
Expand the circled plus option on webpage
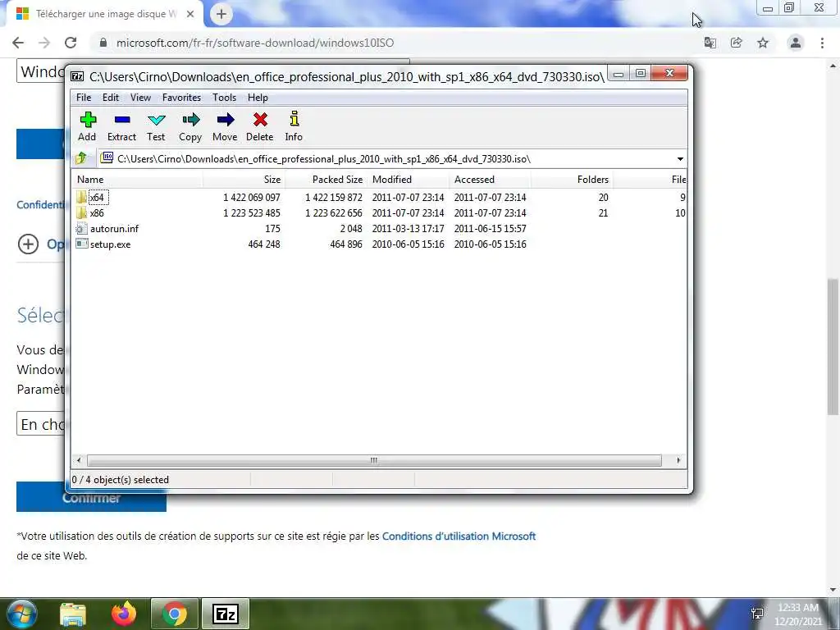[28, 244]
